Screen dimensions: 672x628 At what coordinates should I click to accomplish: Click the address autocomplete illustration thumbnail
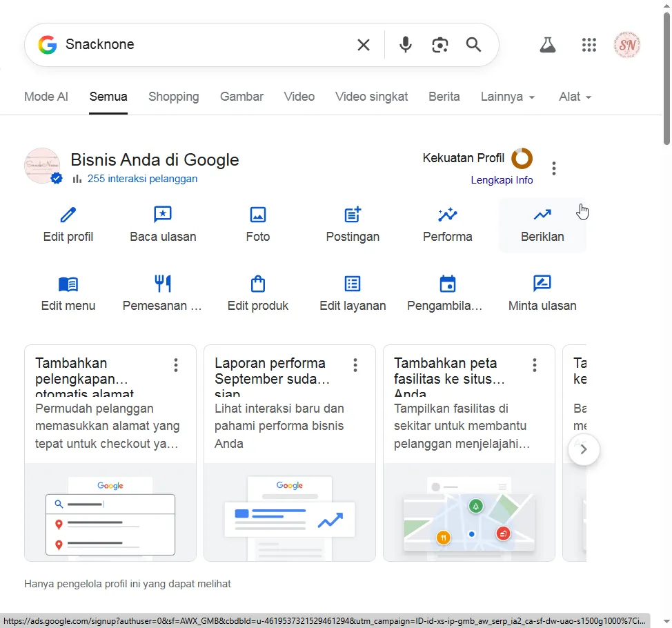point(110,512)
